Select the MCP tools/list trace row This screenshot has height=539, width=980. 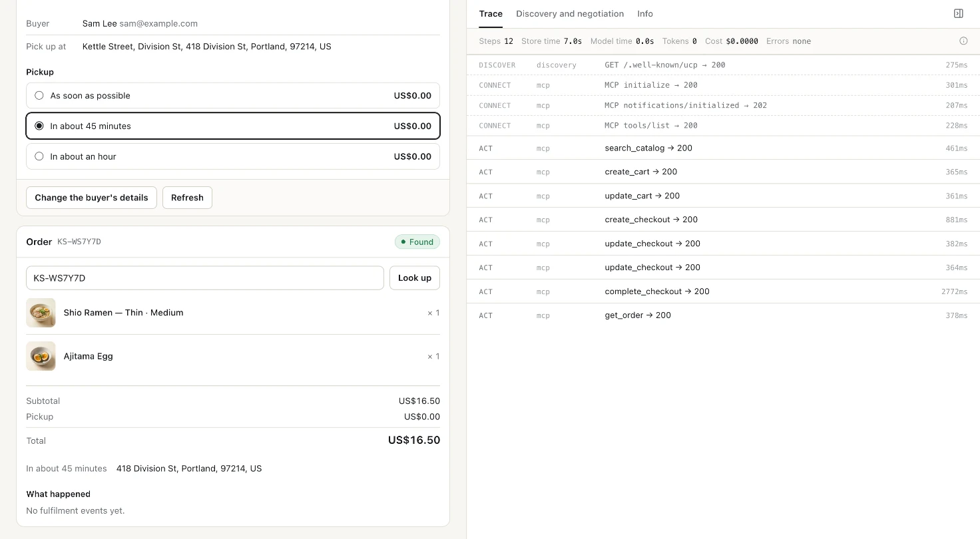pyautogui.click(x=723, y=125)
